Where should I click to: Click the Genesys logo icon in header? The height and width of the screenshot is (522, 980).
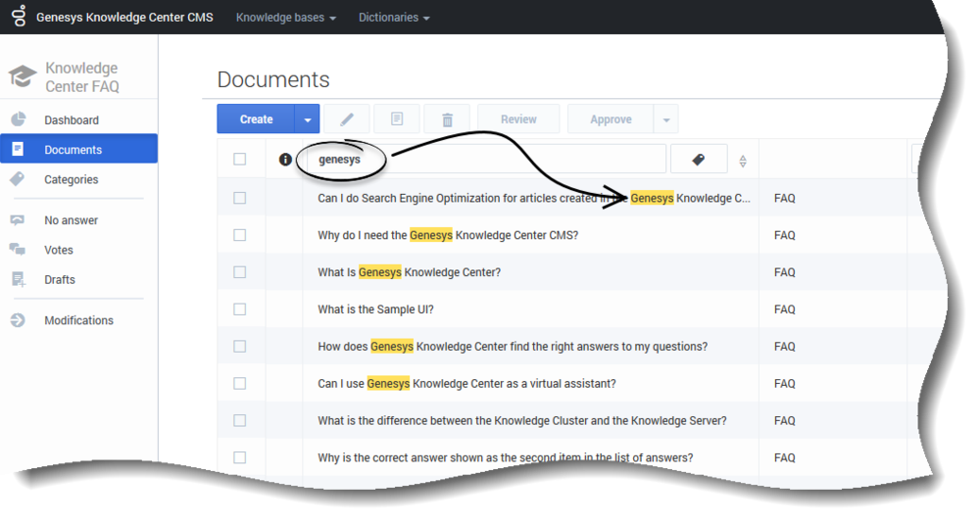click(20, 17)
